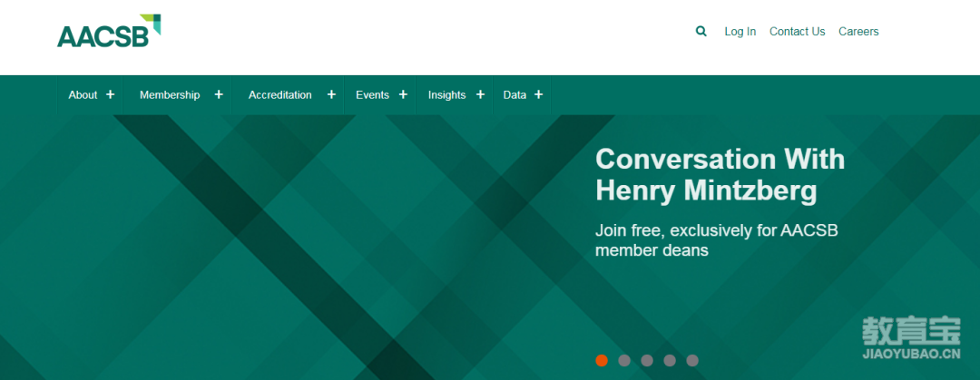Open the Accreditation menu item
This screenshot has height=380, width=980.
click(280, 95)
